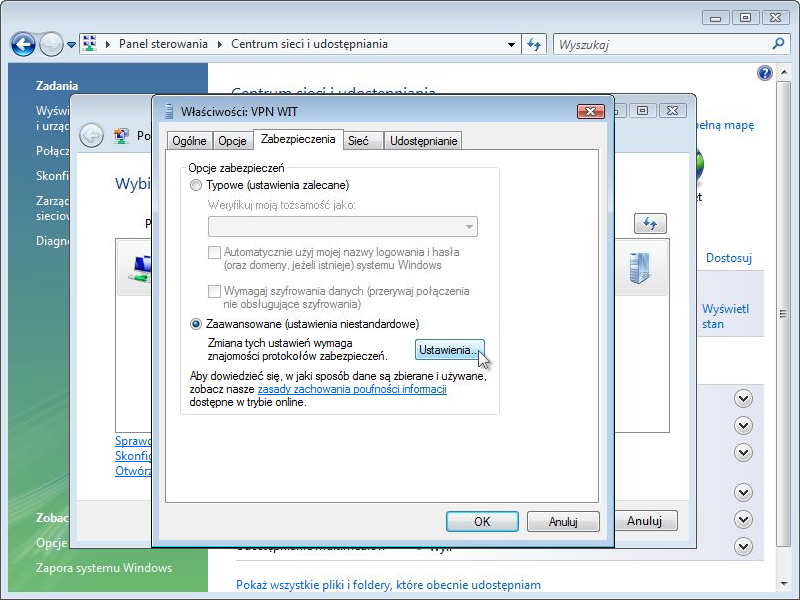Click the Wyszukaj search field

660,44
